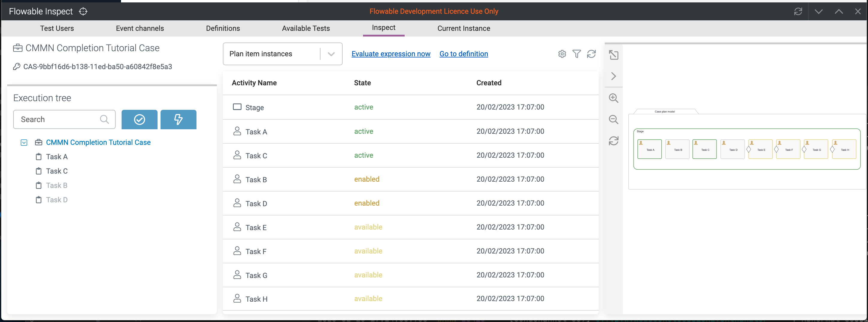Click the crosshair icon beside Flowable Inspect
Viewport: 868px width, 322px height.
[83, 11]
